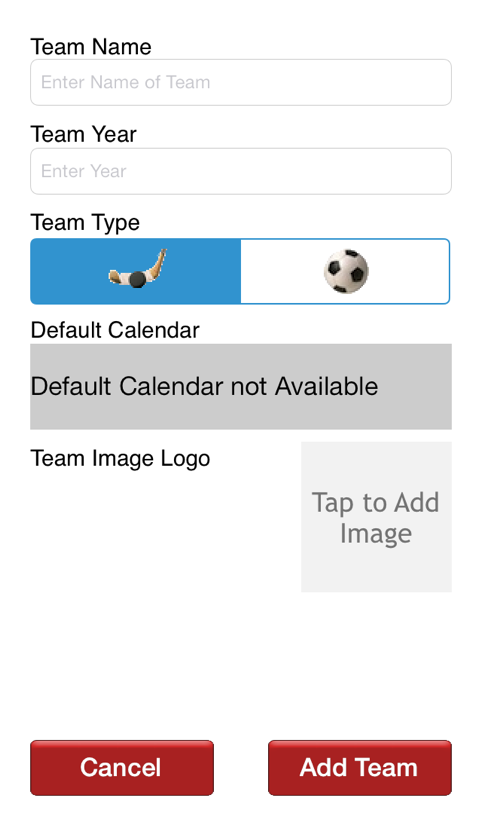The height and width of the screenshot is (826, 482).
Task: Click the Team Image Logo label
Action: [x=120, y=458]
